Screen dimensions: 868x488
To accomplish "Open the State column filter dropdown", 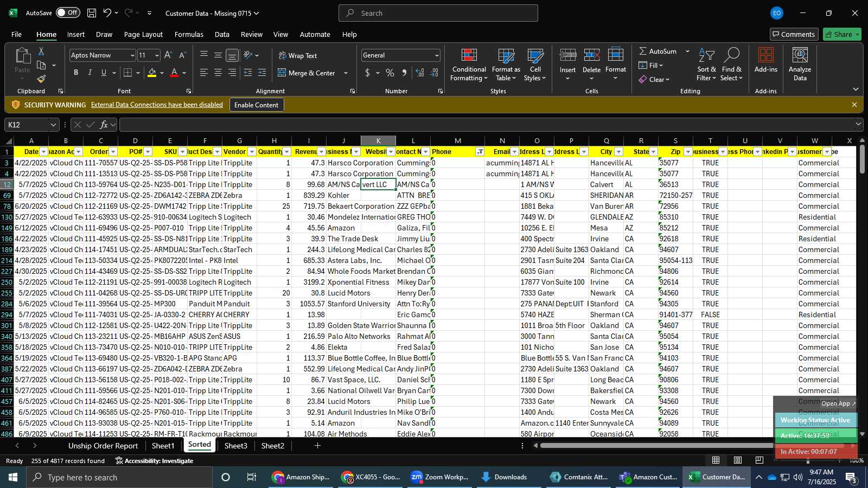I will (653, 152).
